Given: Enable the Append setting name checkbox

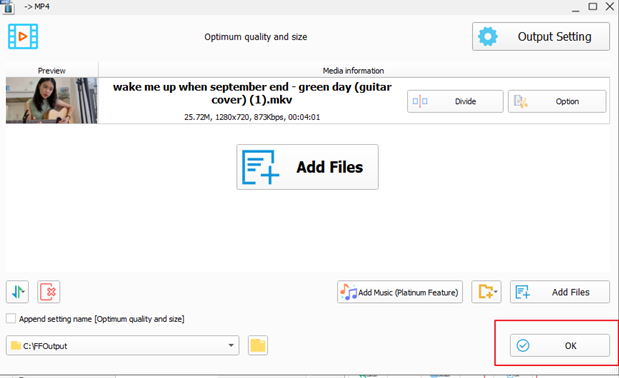Looking at the screenshot, I should click(x=11, y=318).
